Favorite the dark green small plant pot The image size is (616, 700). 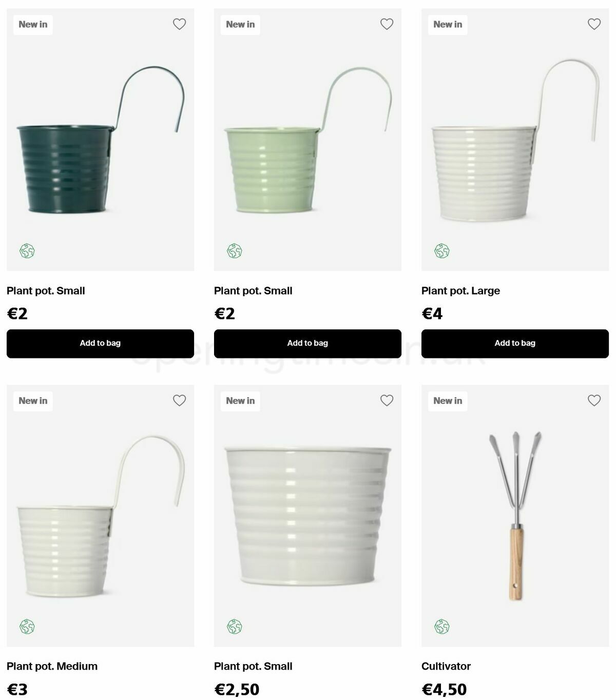tap(179, 24)
